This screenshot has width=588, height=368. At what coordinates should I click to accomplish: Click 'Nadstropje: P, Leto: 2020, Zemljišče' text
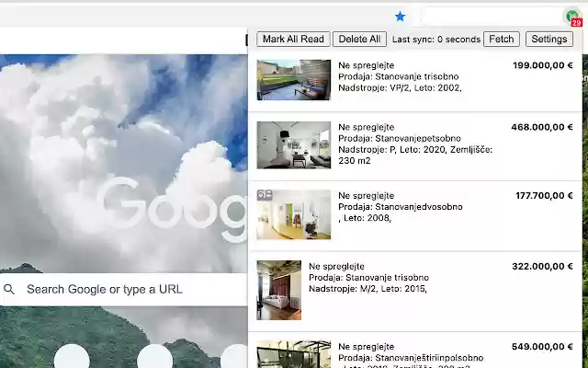pos(415,149)
